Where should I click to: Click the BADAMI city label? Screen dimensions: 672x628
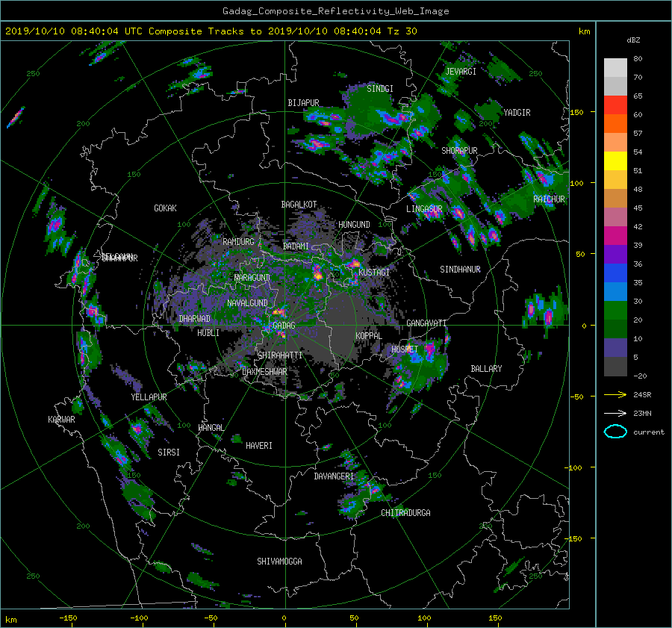[x=296, y=246]
